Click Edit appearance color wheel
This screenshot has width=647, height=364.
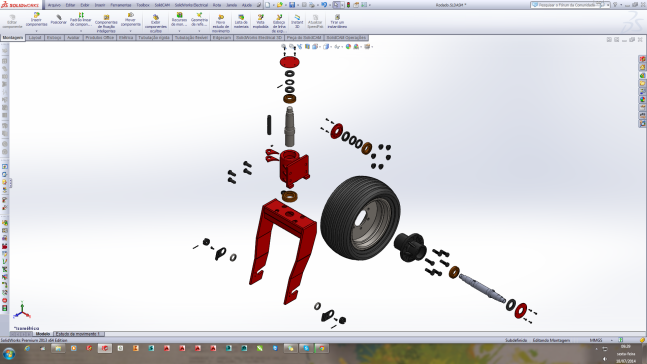[x=348, y=47]
